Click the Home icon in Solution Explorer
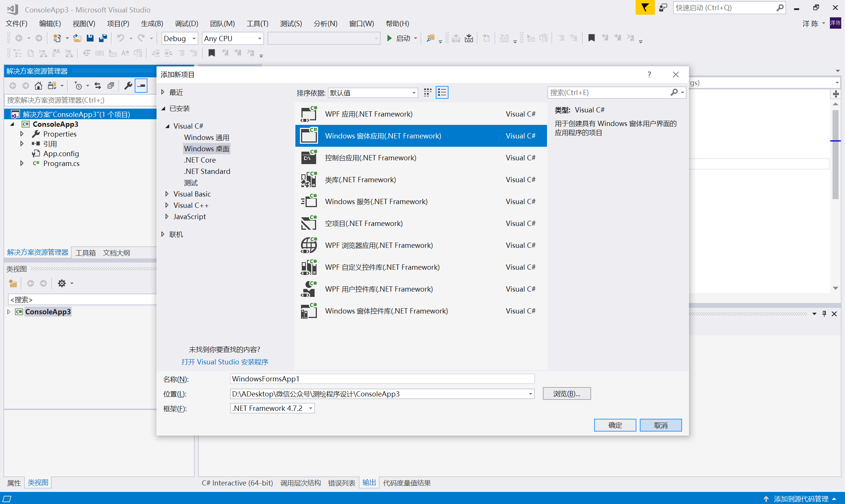The image size is (845, 504). click(38, 86)
